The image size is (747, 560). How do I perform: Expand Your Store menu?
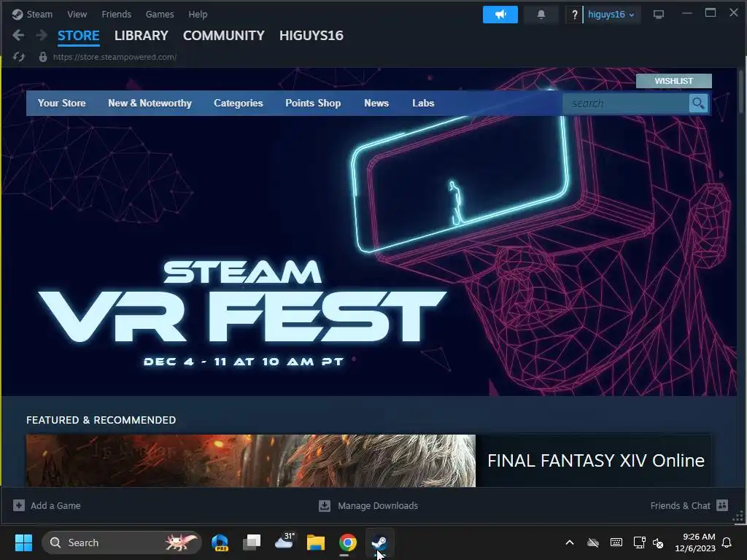coord(62,104)
